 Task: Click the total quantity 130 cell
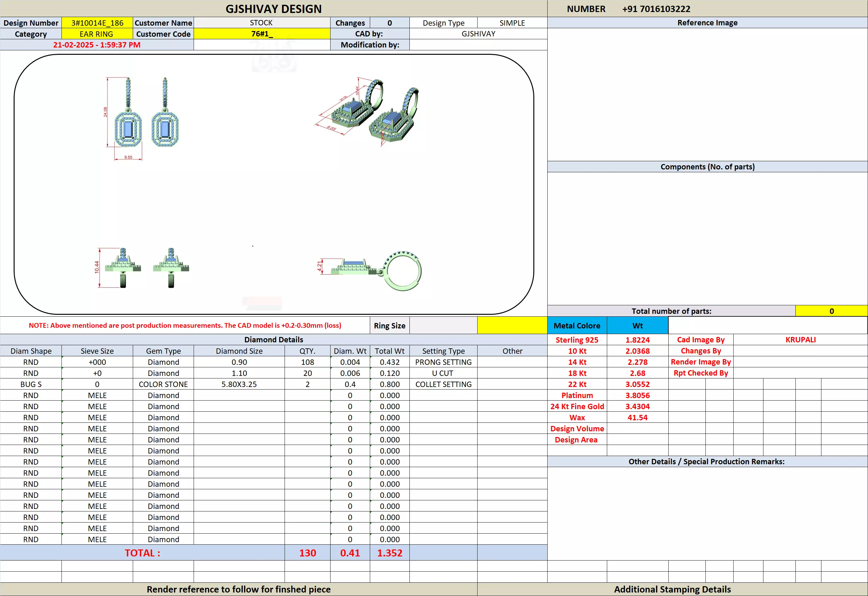point(307,553)
